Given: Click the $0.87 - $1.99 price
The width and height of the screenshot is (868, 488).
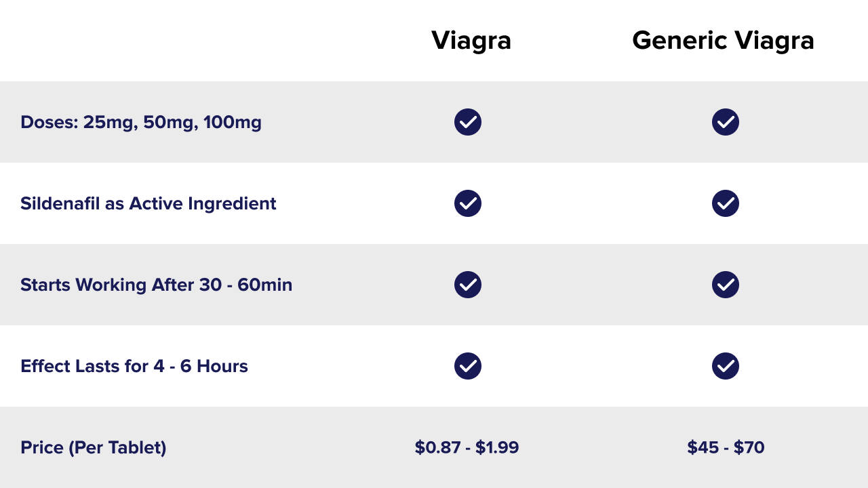Looking at the screenshot, I should tap(467, 447).
